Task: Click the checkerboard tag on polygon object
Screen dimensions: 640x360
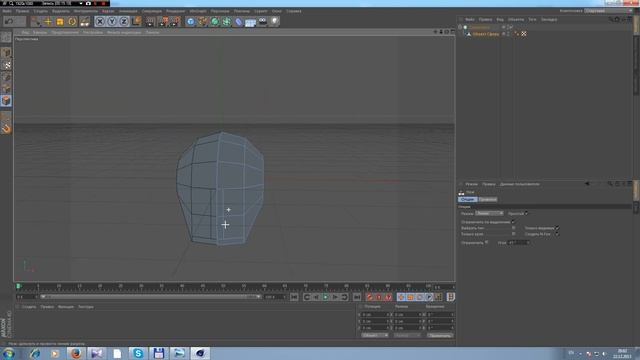Action: (x=524, y=34)
